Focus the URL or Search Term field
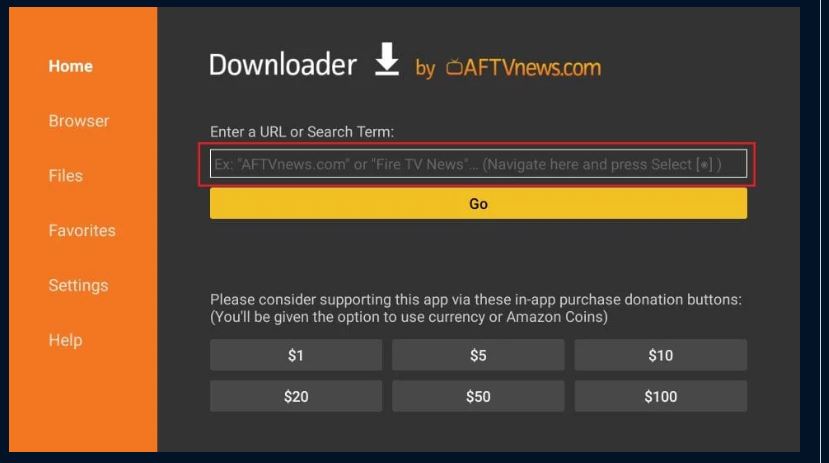 (478, 164)
